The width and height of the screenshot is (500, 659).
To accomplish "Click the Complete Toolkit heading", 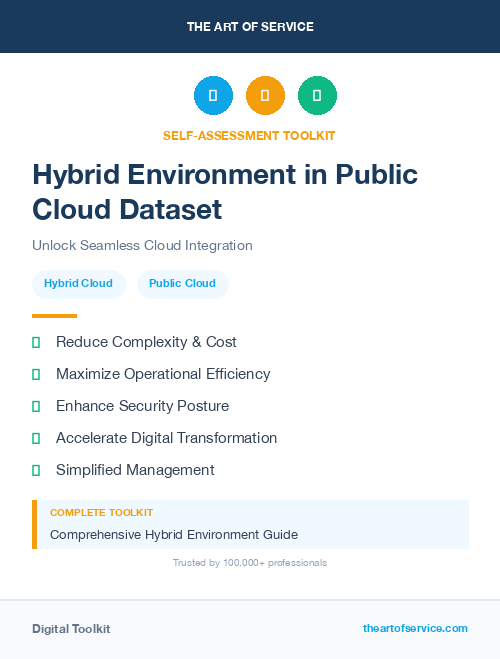I will pos(101,513).
